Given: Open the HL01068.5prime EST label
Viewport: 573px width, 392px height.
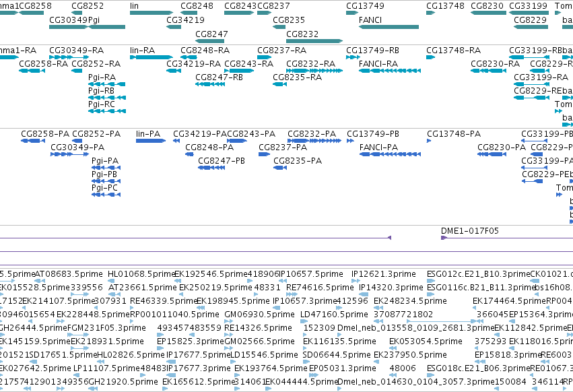Looking at the screenshot, I should [x=141, y=274].
